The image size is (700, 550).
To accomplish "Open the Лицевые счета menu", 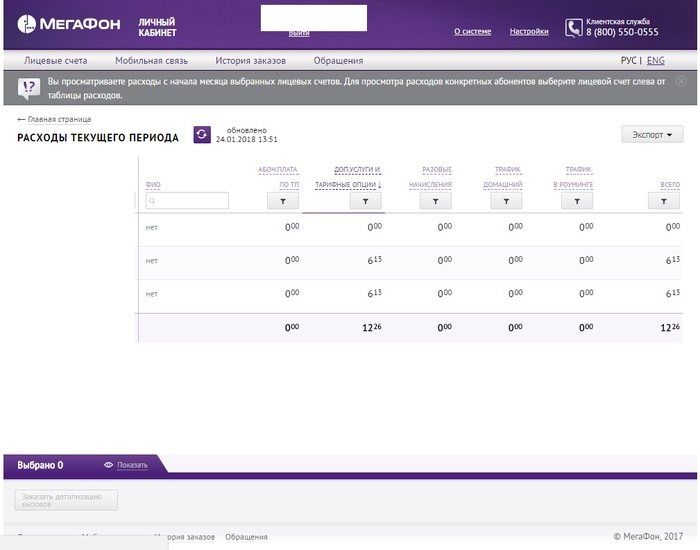I will click(55, 61).
